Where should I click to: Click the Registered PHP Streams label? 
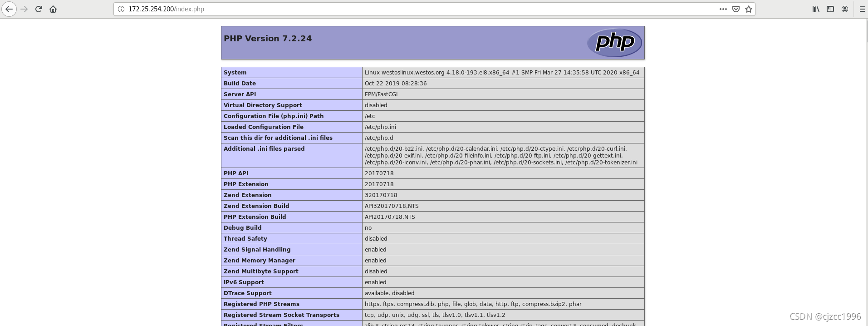coord(261,304)
